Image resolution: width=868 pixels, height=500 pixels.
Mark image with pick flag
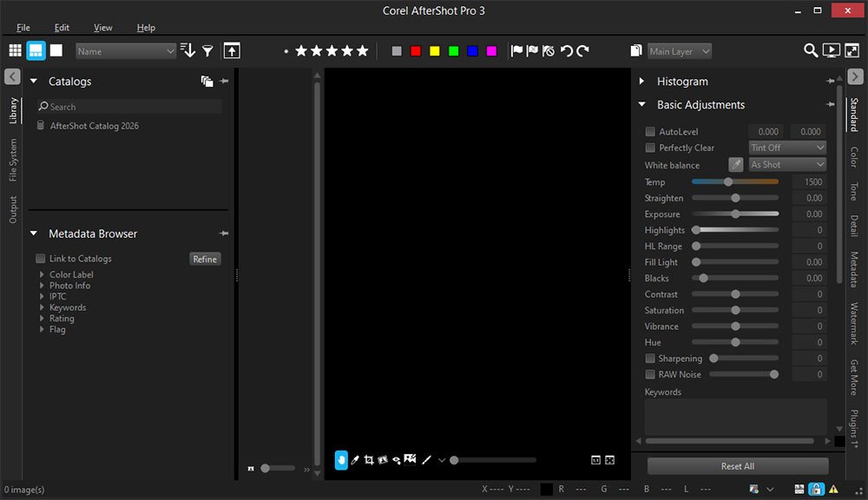click(516, 51)
